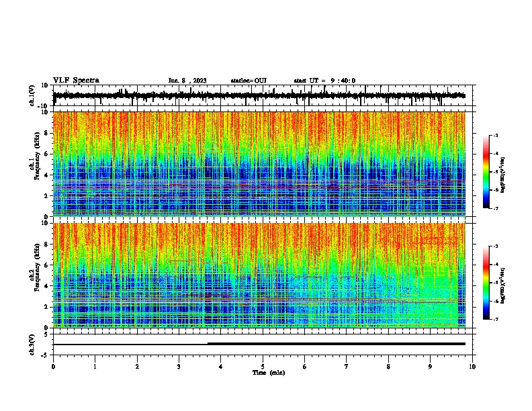The image size is (532, 411).
Task: Click time axis tick label "6"
Action: pyautogui.click(x=305, y=367)
